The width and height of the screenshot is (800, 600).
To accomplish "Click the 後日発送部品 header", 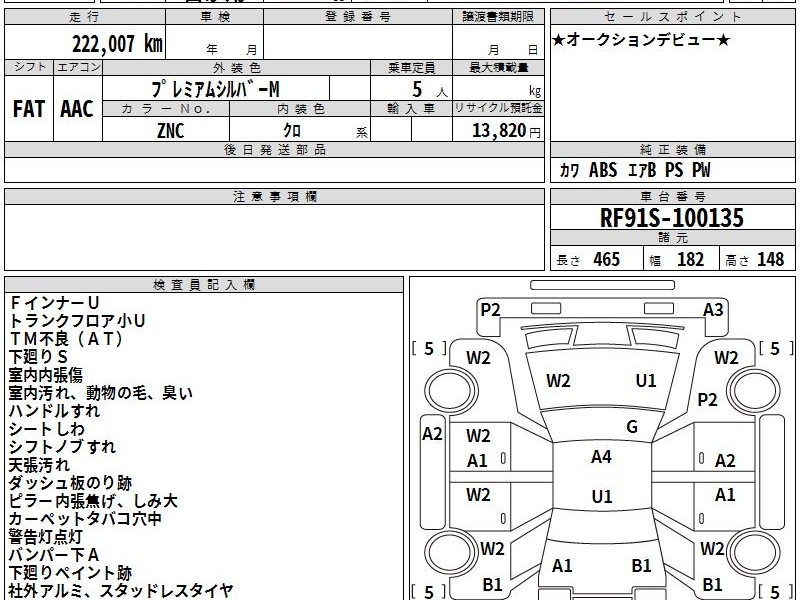I will tap(274, 150).
